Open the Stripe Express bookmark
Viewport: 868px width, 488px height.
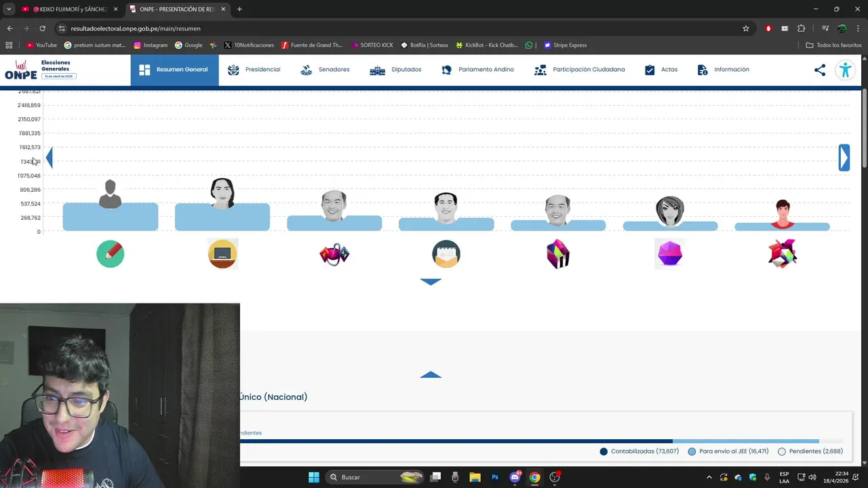[x=566, y=45]
